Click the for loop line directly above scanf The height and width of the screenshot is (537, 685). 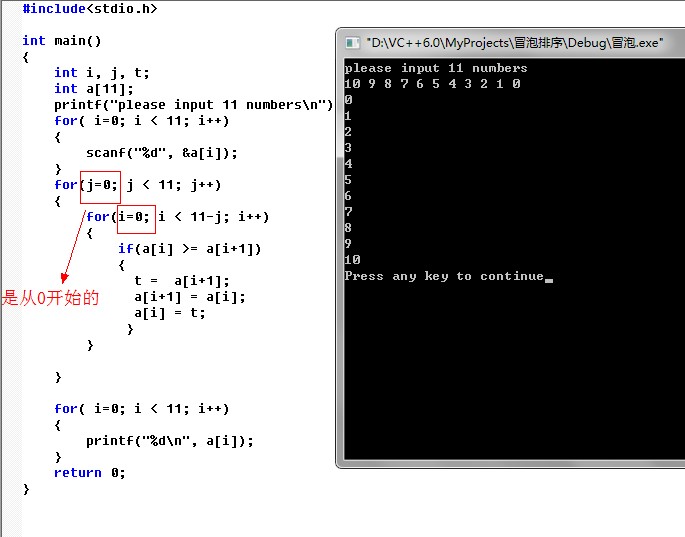[141, 121]
